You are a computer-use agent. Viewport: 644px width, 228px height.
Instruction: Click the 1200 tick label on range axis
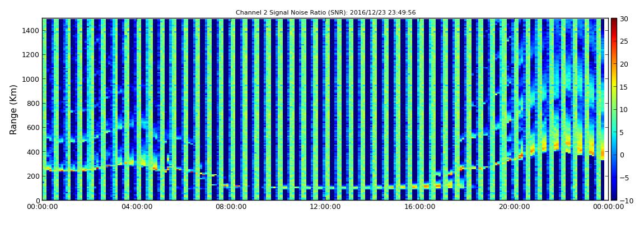click(31, 55)
